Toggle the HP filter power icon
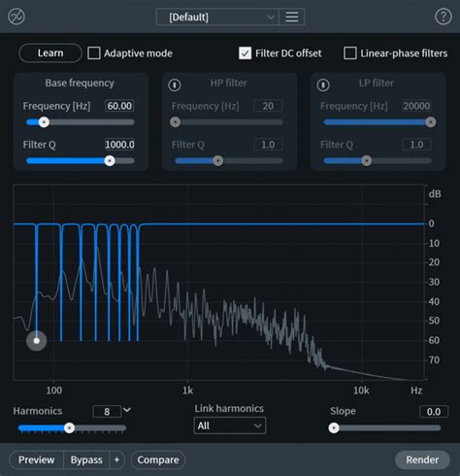This screenshot has width=460, height=476. (175, 85)
